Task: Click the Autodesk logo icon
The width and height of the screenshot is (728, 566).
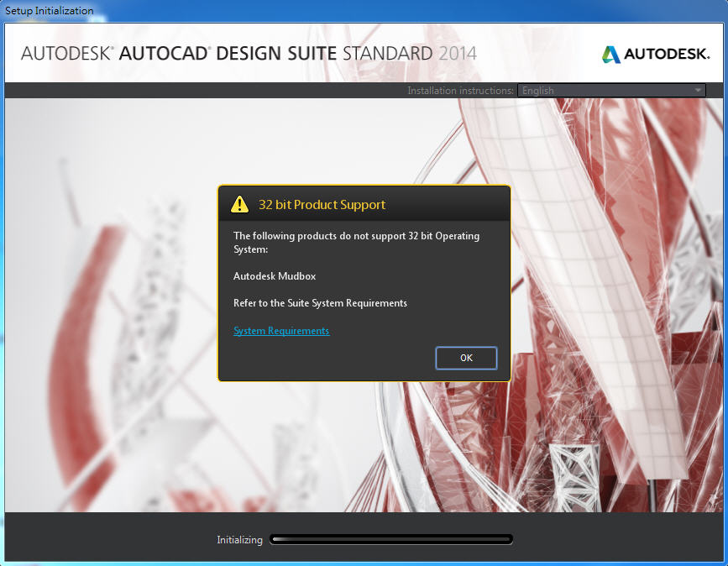Action: pyautogui.click(x=610, y=55)
